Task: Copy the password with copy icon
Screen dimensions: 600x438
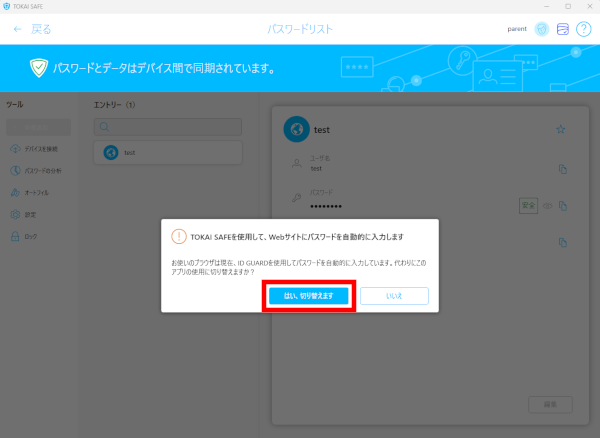Action: (x=562, y=206)
